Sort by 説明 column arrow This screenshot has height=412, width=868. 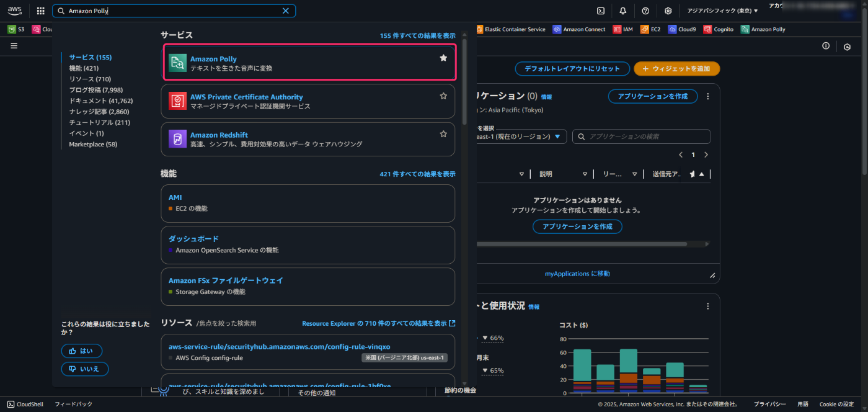click(585, 174)
